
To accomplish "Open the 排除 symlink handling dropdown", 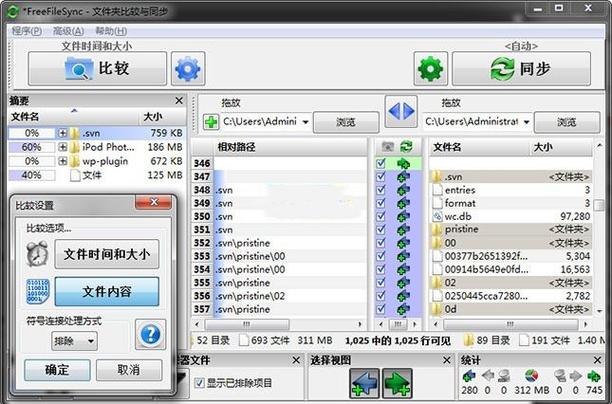I will click(x=74, y=341).
